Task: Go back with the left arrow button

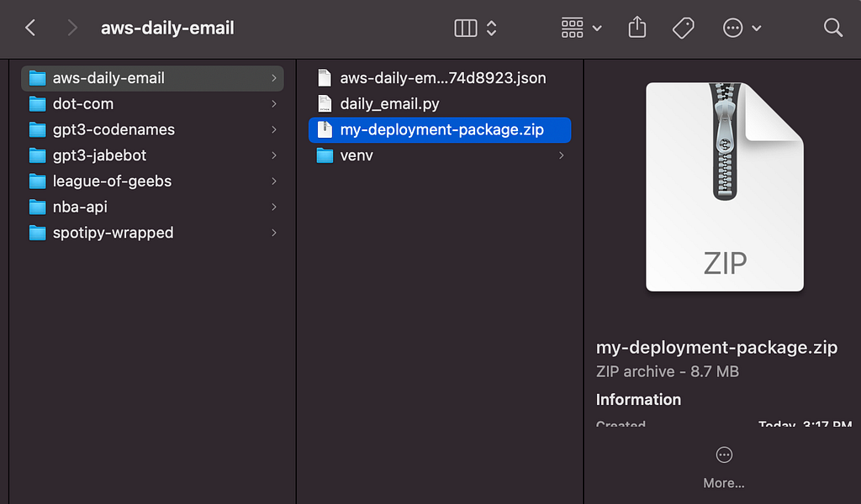Action: [31, 28]
